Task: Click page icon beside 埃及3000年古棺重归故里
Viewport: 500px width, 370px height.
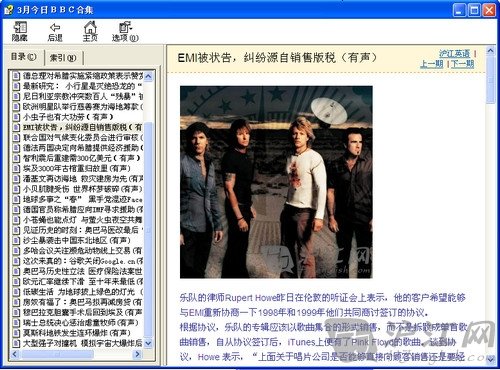Action: tap(16, 168)
